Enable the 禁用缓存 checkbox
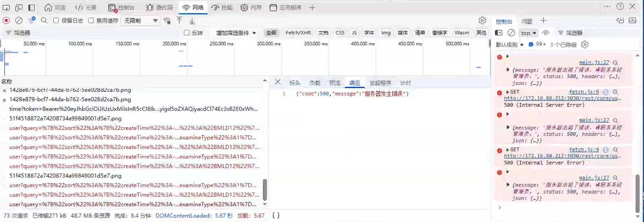 click(91, 20)
